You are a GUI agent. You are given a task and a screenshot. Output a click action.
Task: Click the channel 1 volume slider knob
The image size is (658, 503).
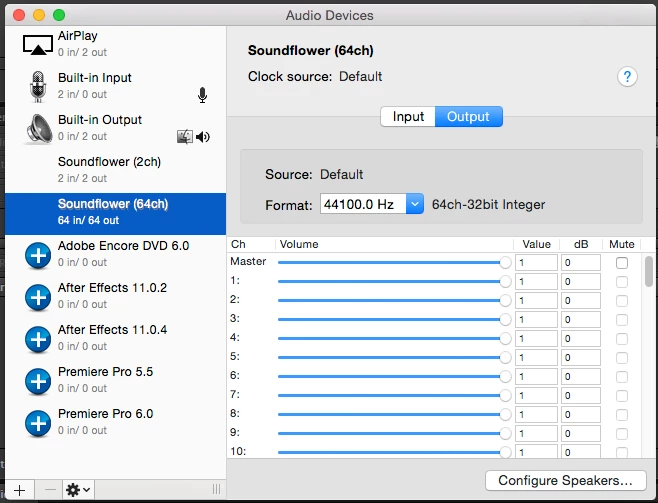coord(505,281)
